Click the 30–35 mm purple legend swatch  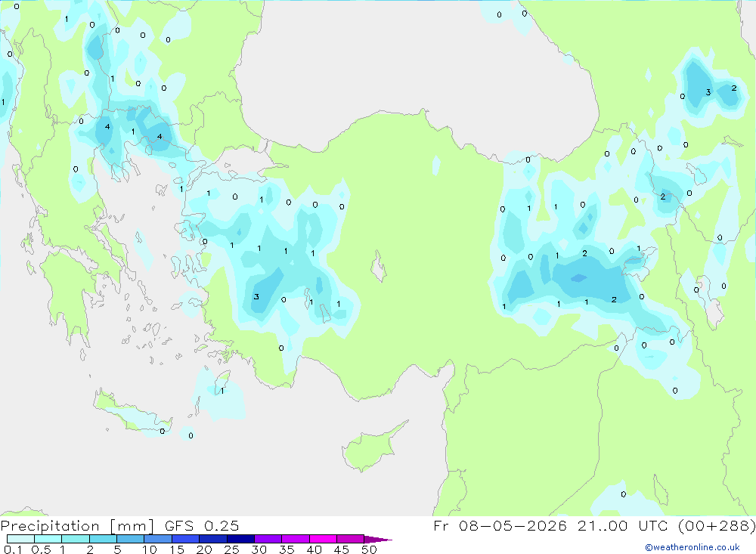268,539
